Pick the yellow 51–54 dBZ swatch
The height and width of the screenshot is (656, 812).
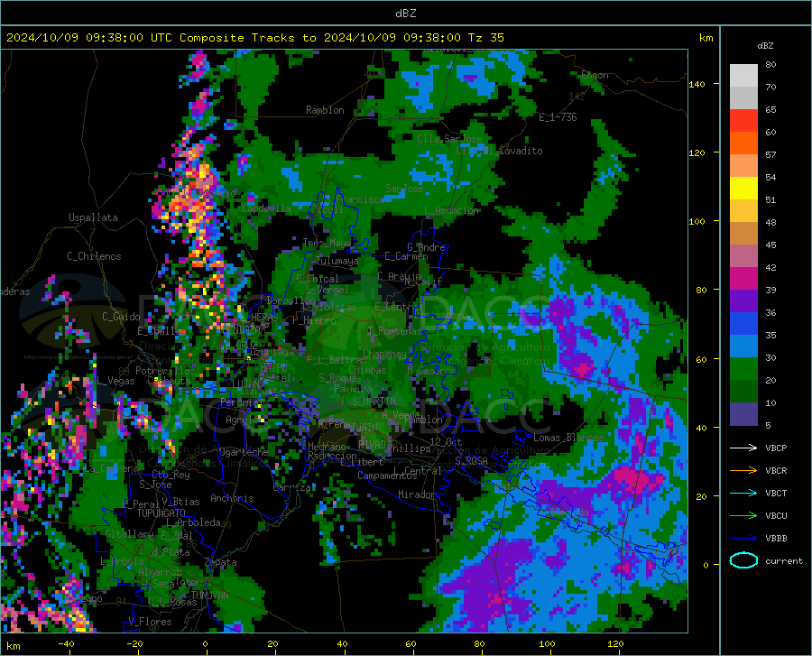(743, 189)
